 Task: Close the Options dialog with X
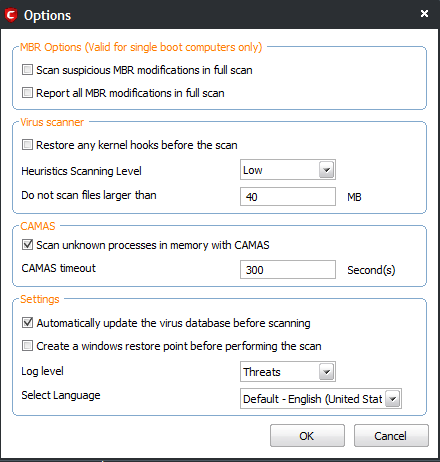424,14
